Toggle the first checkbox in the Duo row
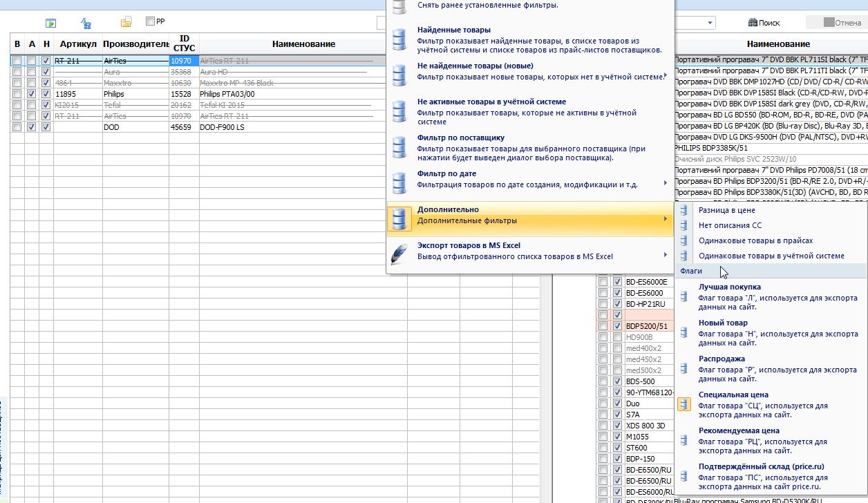The image size is (868, 503). coord(603,404)
